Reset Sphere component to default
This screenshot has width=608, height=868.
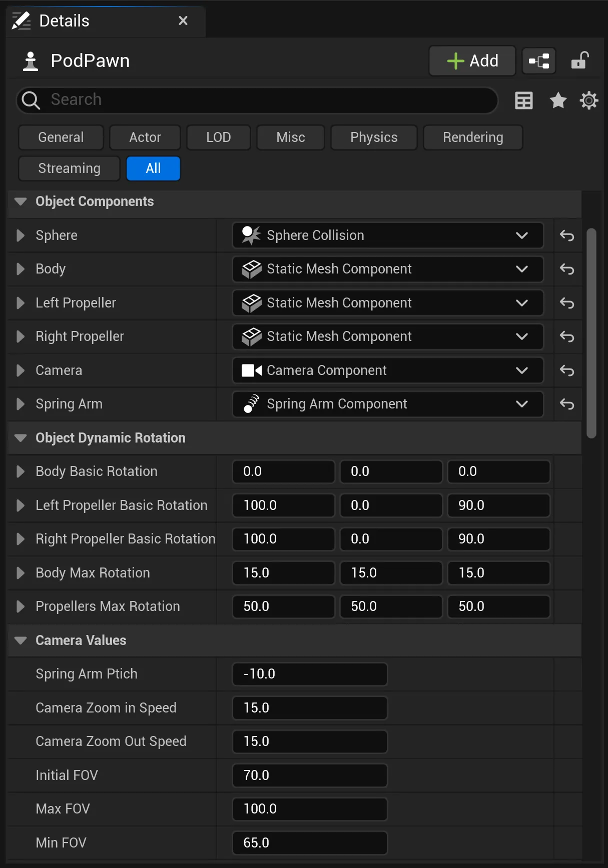point(567,235)
